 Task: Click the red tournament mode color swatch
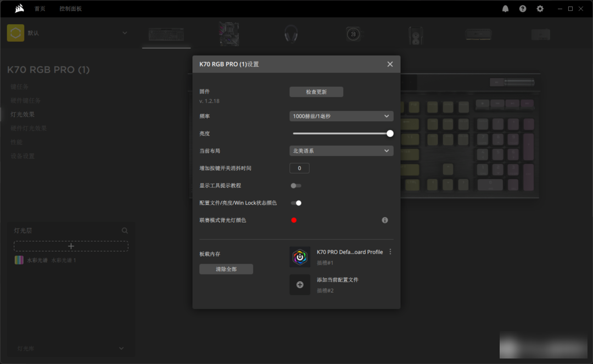(x=294, y=220)
